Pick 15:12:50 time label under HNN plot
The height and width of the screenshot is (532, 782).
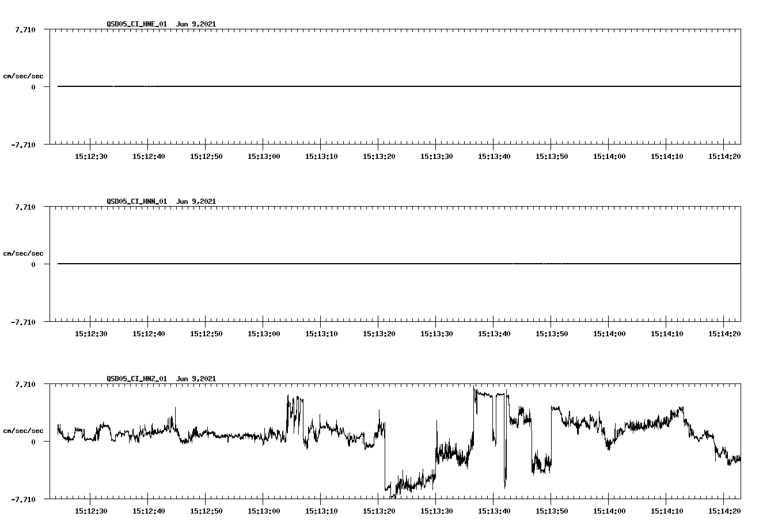pyautogui.click(x=206, y=334)
